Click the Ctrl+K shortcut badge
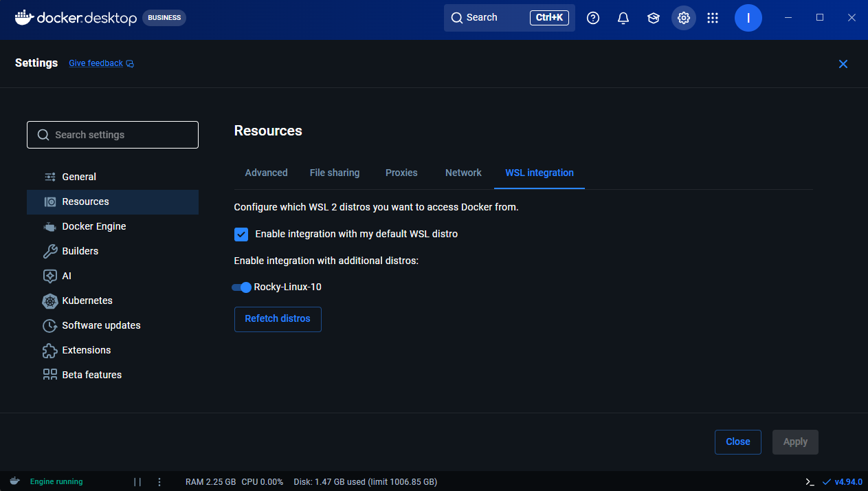Image resolution: width=868 pixels, height=491 pixels. pos(549,18)
